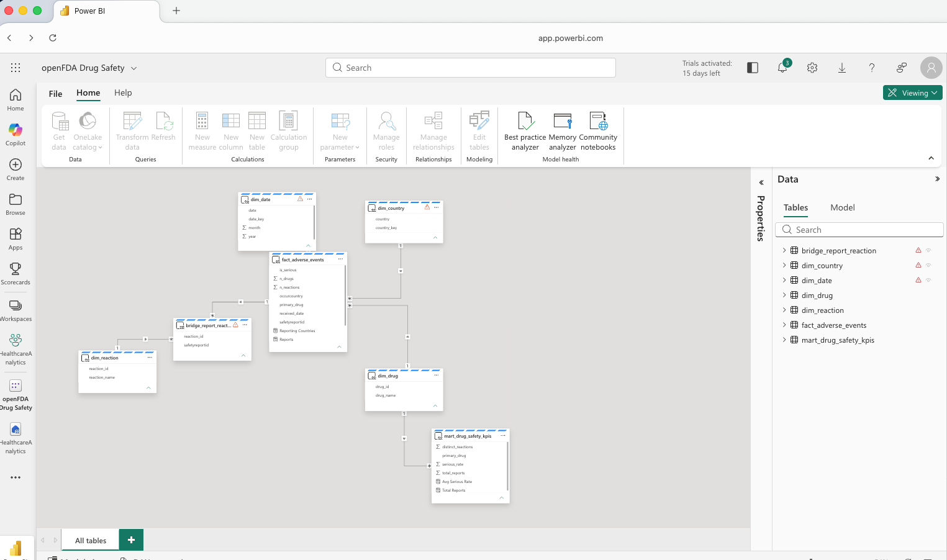Launch Memory analyzer
Image resolution: width=947 pixels, height=560 pixels.
click(x=563, y=131)
